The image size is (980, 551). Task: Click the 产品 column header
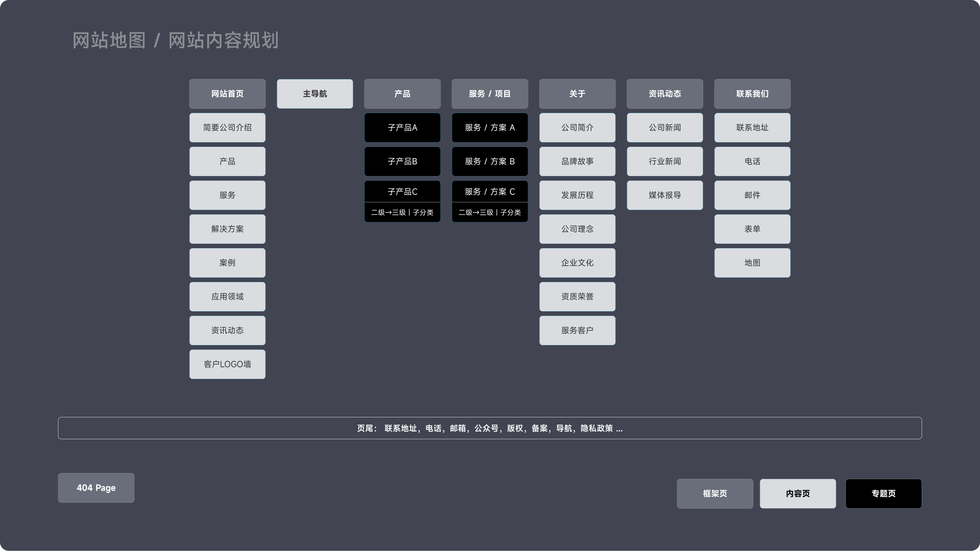[402, 94]
